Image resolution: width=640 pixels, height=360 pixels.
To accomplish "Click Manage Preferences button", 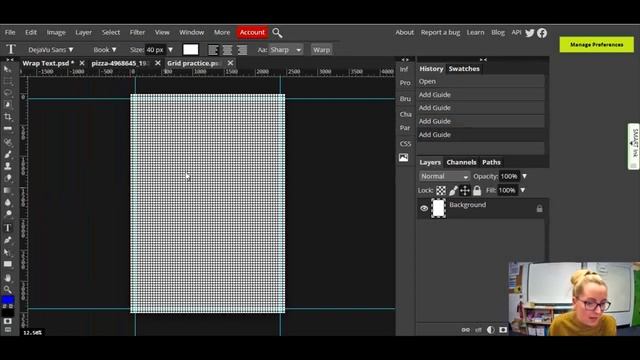I will click(x=596, y=44).
